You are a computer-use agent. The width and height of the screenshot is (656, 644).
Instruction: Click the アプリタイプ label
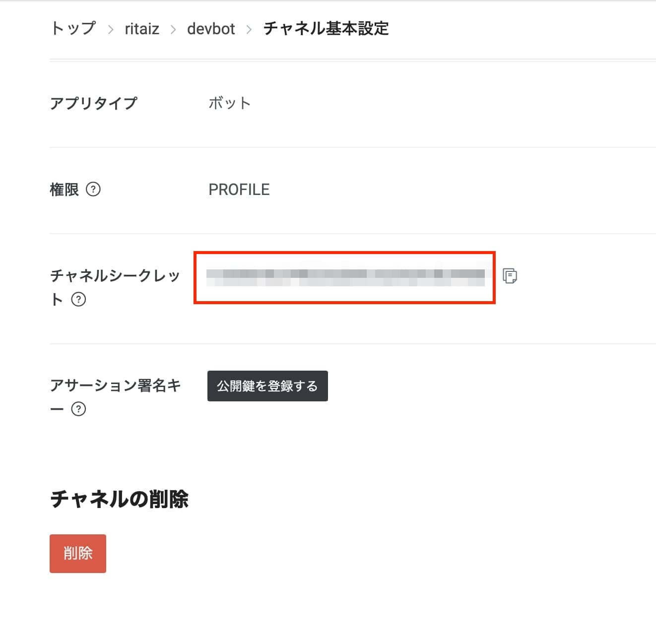[94, 103]
